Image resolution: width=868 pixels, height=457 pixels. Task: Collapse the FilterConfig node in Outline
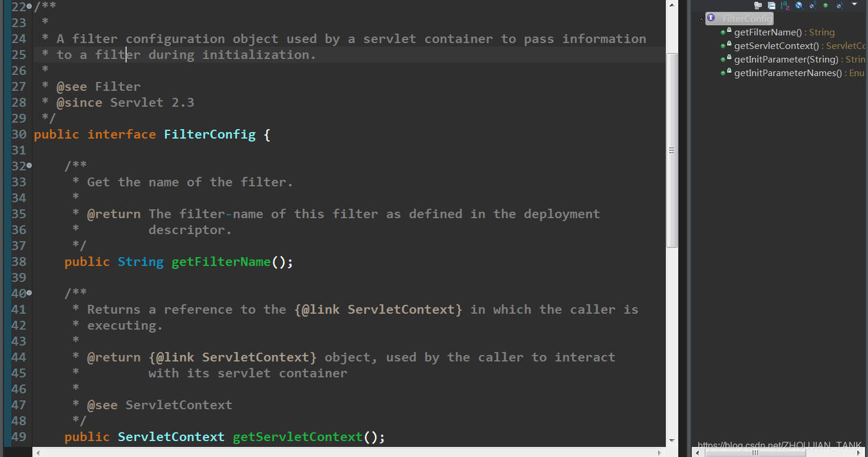coord(701,19)
